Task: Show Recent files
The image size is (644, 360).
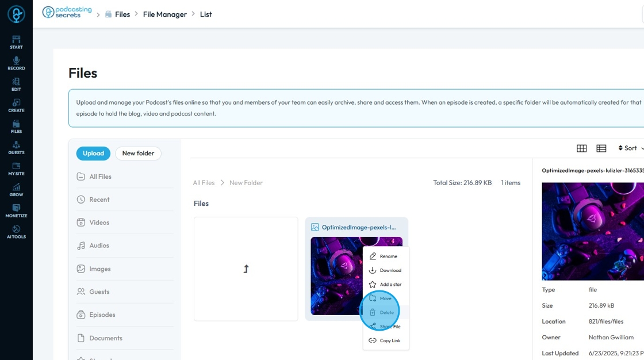Action: coord(125,200)
